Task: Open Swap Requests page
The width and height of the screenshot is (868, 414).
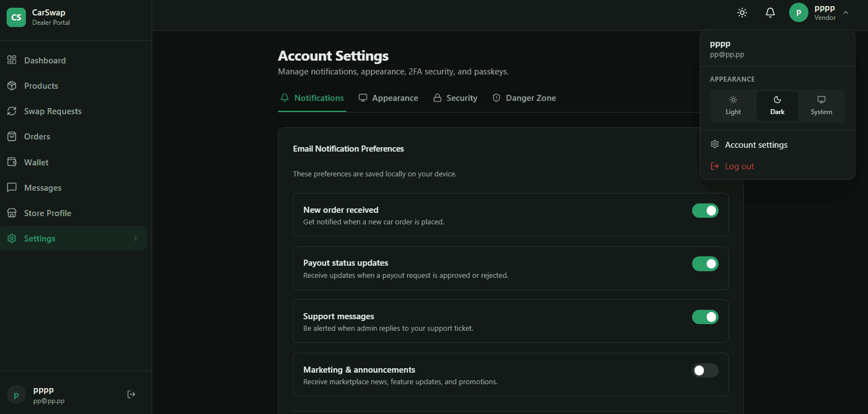Action: pyautogui.click(x=73, y=111)
